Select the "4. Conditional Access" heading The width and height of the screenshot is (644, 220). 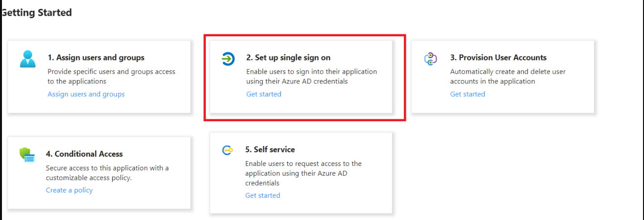[84, 154]
